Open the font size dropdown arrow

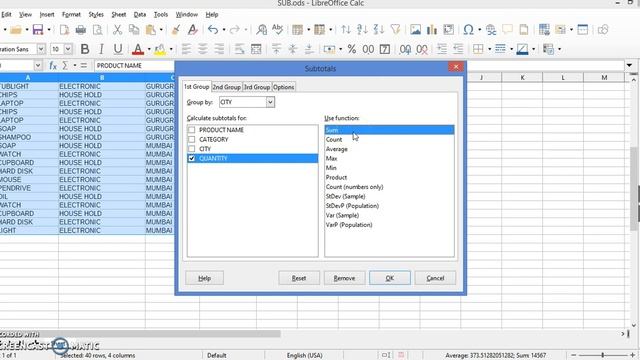click(68, 49)
